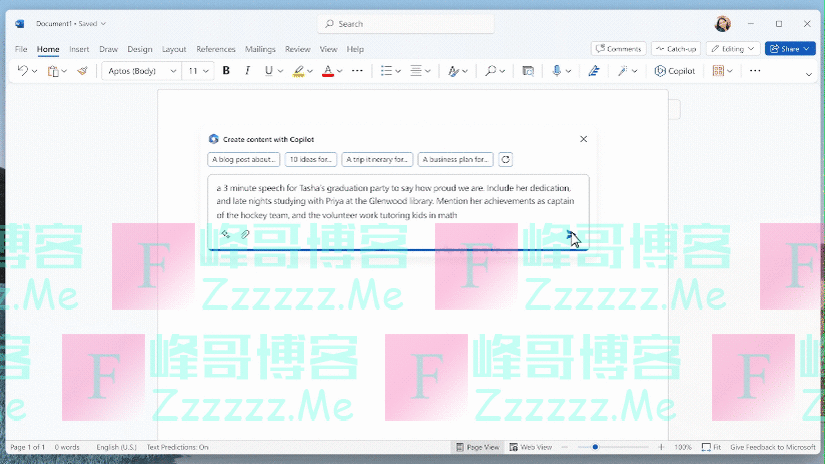Apply italic formatting
Screen dimensions: 825x464
click(x=247, y=71)
